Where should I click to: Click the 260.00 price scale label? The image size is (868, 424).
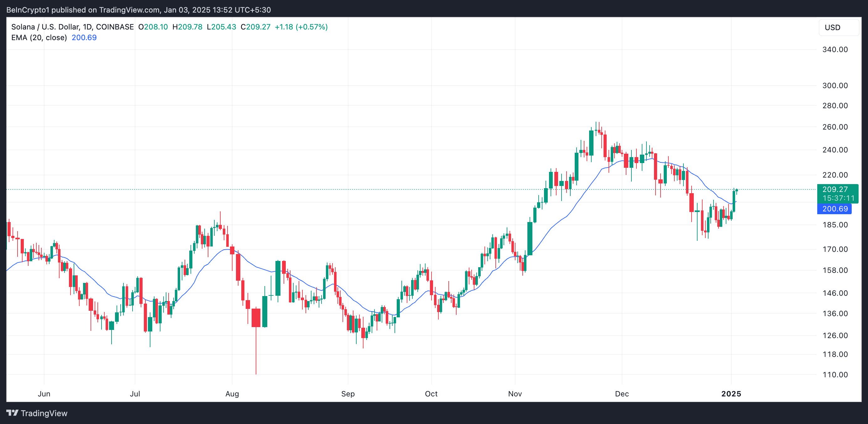point(835,127)
